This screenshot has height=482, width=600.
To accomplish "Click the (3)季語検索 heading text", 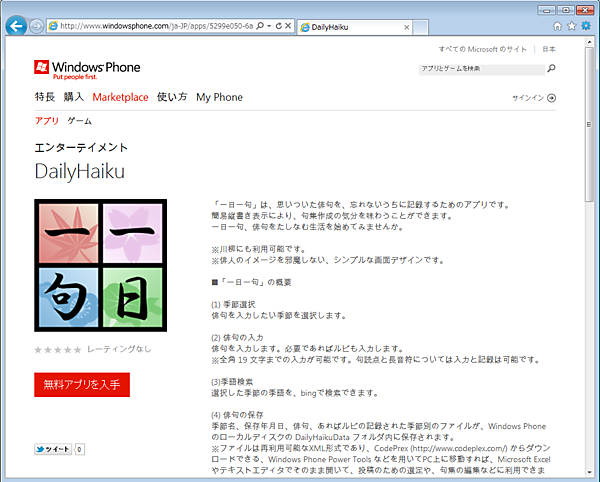I will tap(232, 382).
